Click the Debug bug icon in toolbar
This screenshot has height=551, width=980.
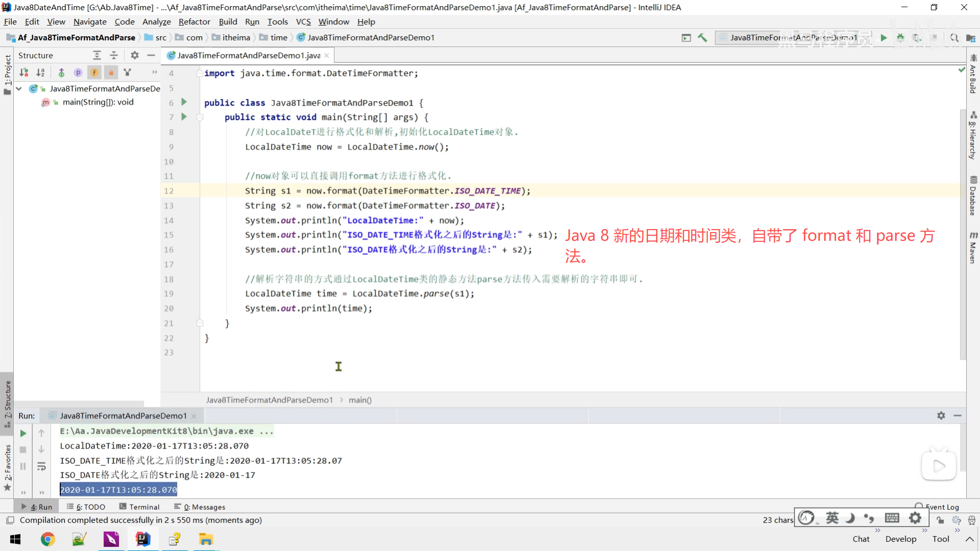click(x=900, y=38)
